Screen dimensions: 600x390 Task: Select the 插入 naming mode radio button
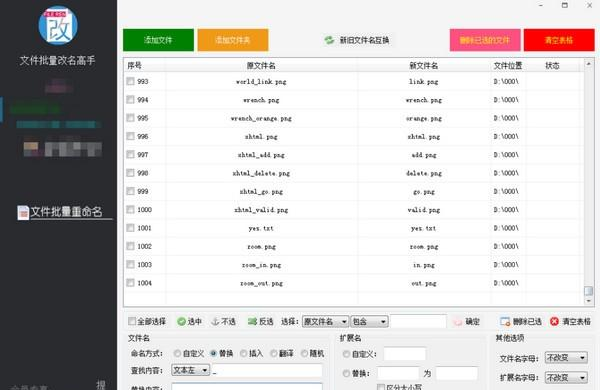(x=243, y=353)
